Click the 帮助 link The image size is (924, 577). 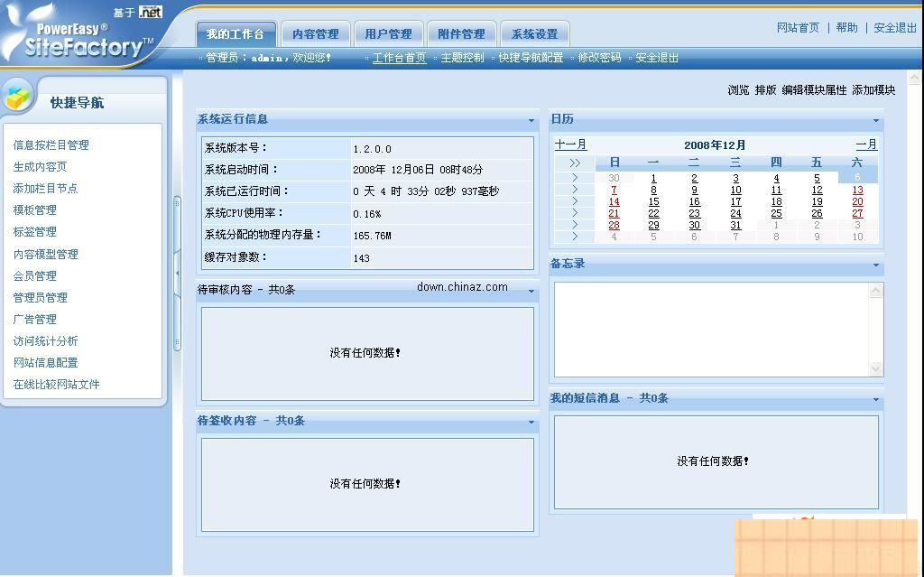click(845, 27)
